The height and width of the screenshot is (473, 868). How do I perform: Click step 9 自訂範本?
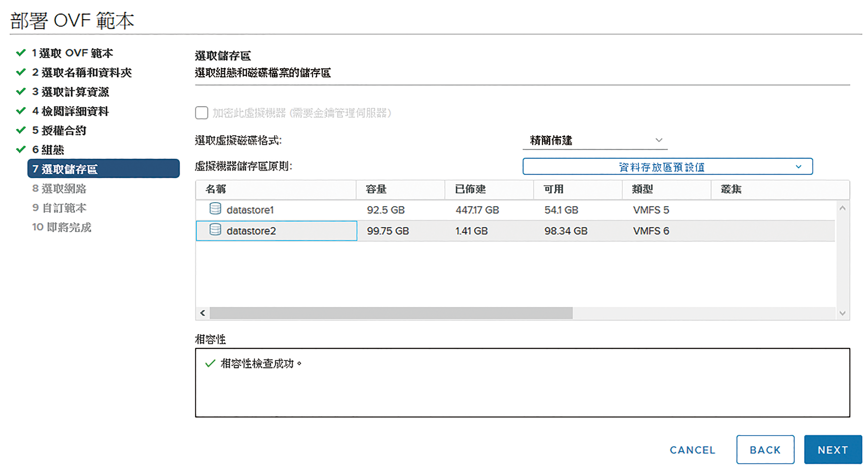tap(59, 208)
